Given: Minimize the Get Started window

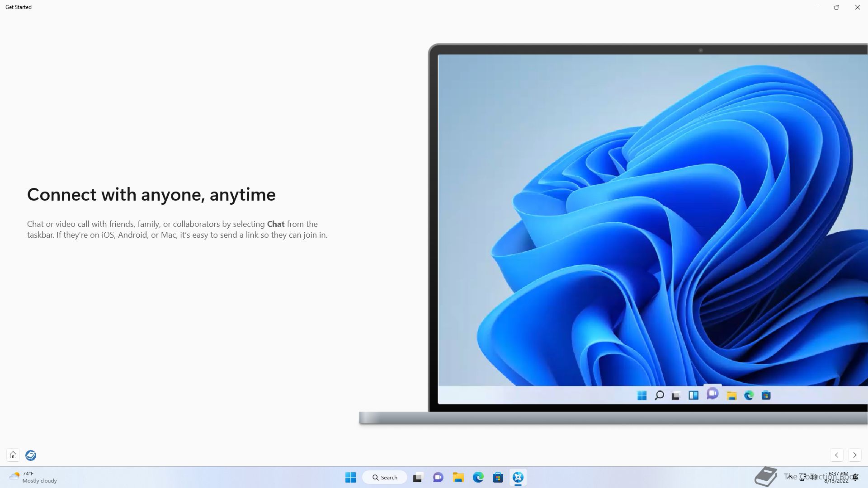Looking at the screenshot, I should click(x=816, y=7).
